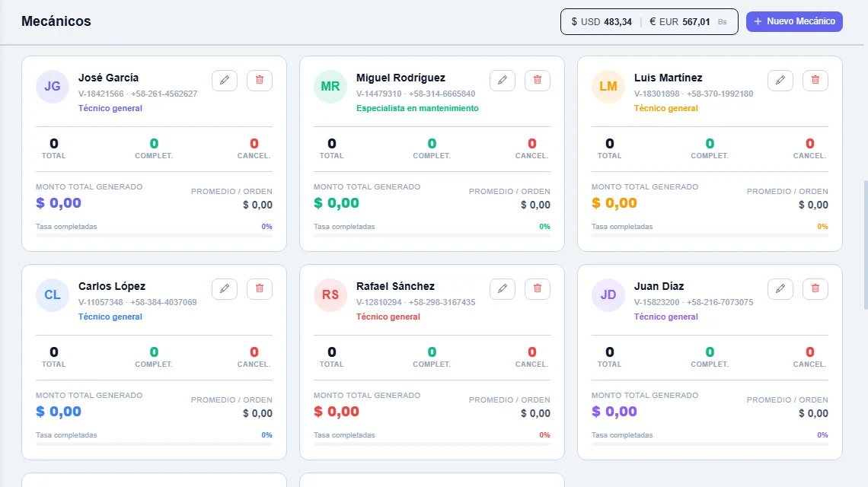Screen dimensions: 868x487
Task: Click the ID text V-12810294
Action: pos(378,303)
